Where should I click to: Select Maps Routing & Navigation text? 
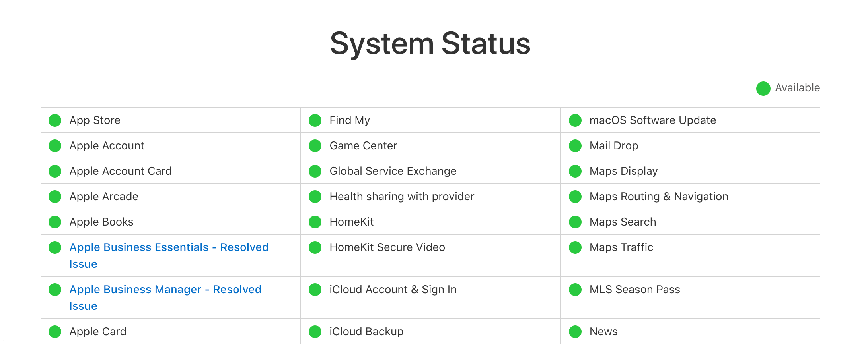pyautogui.click(x=659, y=197)
